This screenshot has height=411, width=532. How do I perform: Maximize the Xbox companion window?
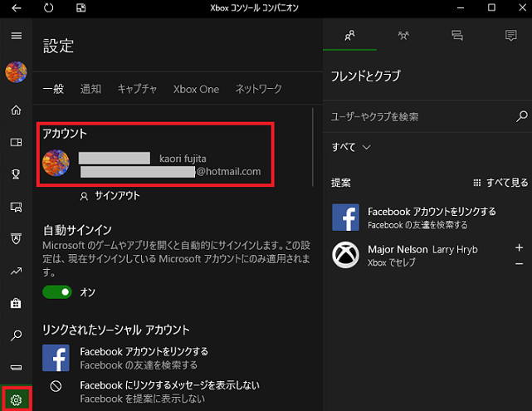(491, 7)
